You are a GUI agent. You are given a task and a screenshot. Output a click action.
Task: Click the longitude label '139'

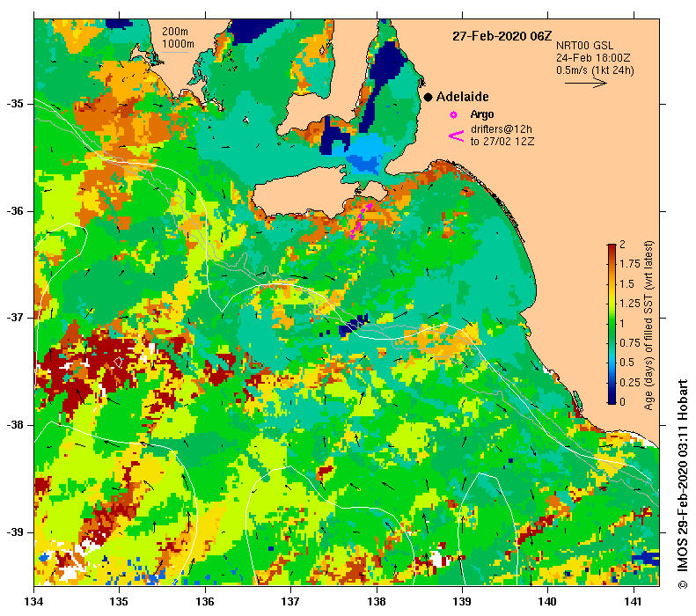462,601
